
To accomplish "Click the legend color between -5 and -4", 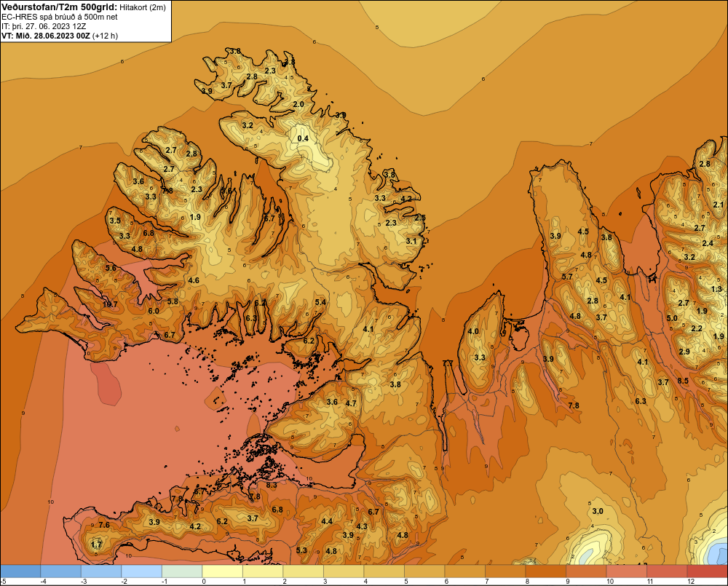I will coord(20,571).
